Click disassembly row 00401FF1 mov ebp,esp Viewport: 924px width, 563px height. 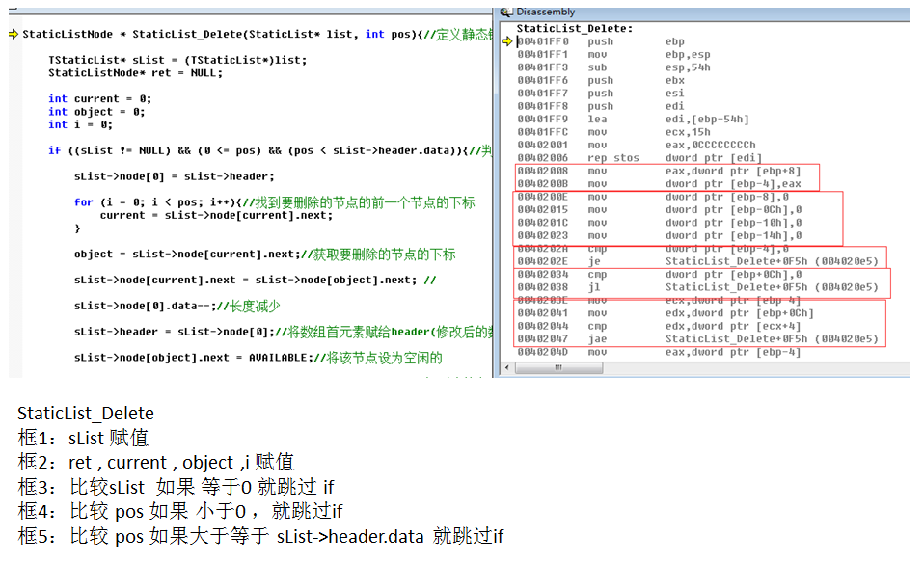click(x=614, y=54)
